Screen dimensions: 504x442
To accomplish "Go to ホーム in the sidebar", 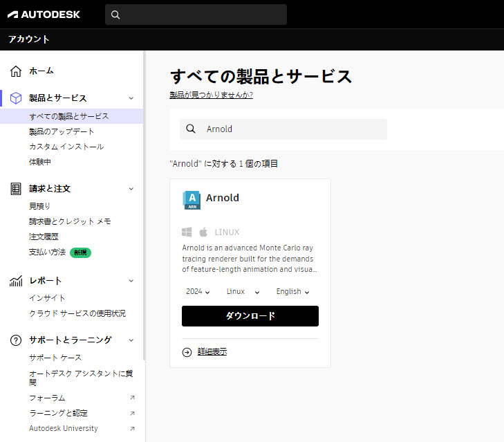I will (41, 71).
